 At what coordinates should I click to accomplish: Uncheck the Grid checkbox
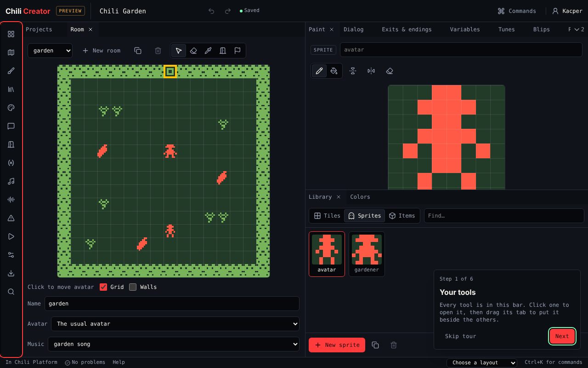103,287
